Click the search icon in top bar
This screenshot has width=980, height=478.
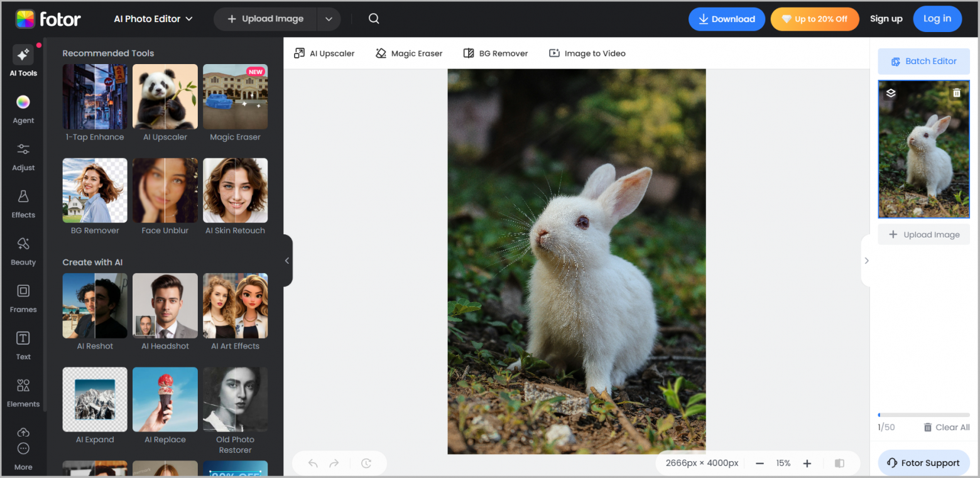(374, 18)
